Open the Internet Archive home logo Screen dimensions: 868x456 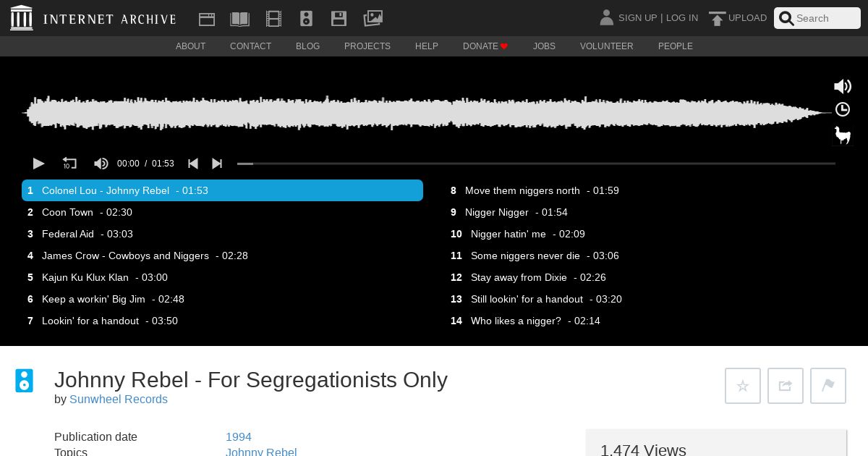[x=93, y=18]
